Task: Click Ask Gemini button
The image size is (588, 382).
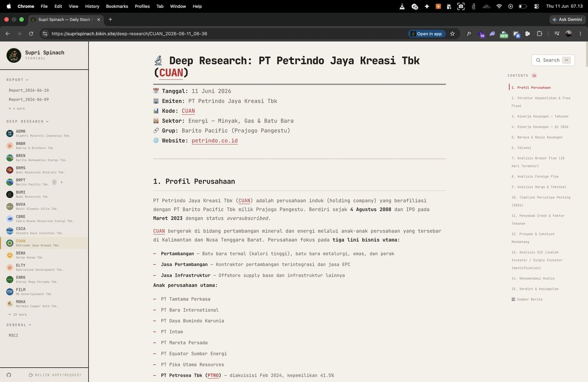Action: 567,20
